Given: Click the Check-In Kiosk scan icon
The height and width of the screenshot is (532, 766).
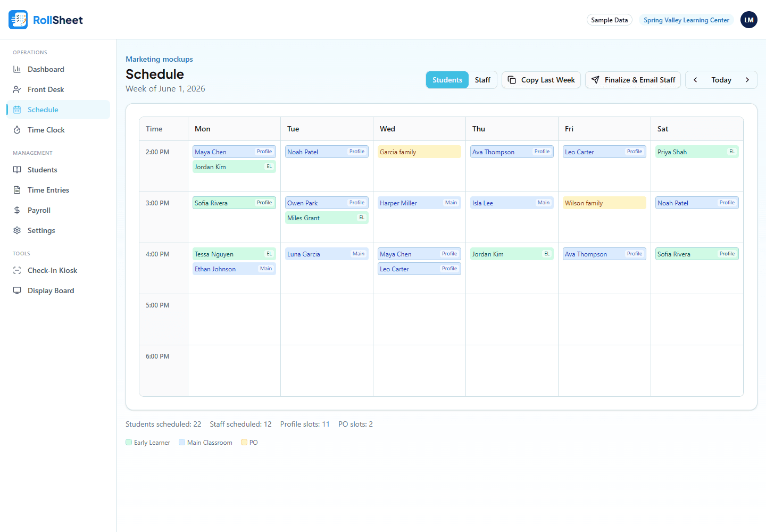Looking at the screenshot, I should coord(17,270).
